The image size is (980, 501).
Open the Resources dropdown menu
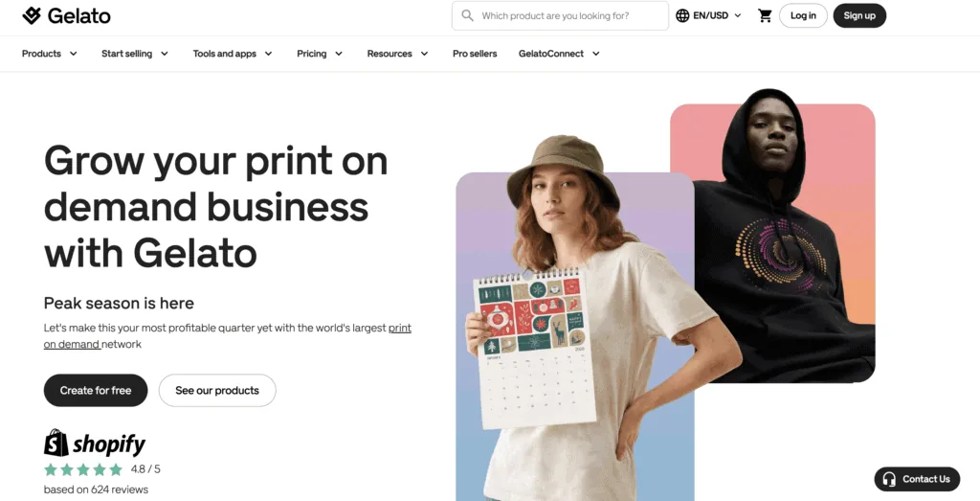pyautogui.click(x=397, y=54)
